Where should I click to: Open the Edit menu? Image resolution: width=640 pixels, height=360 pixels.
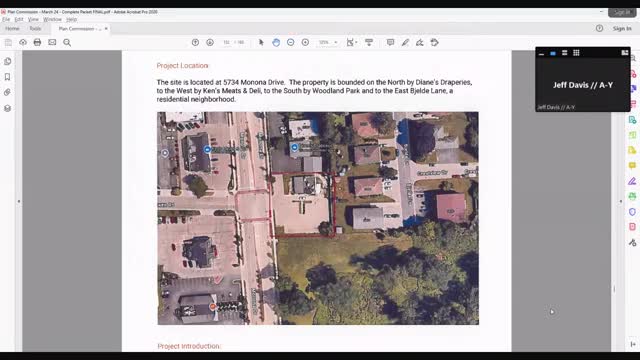tap(19, 19)
